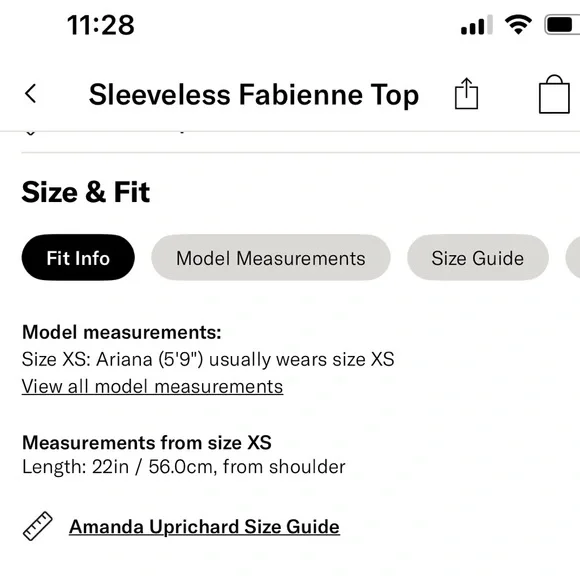Tap the 11:28 clock in status bar

click(x=101, y=25)
